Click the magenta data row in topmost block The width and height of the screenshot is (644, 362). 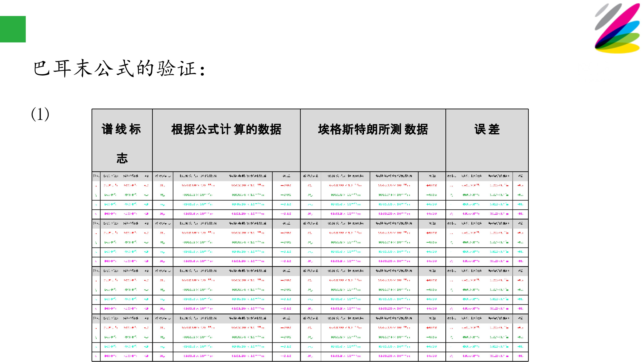coord(310,214)
